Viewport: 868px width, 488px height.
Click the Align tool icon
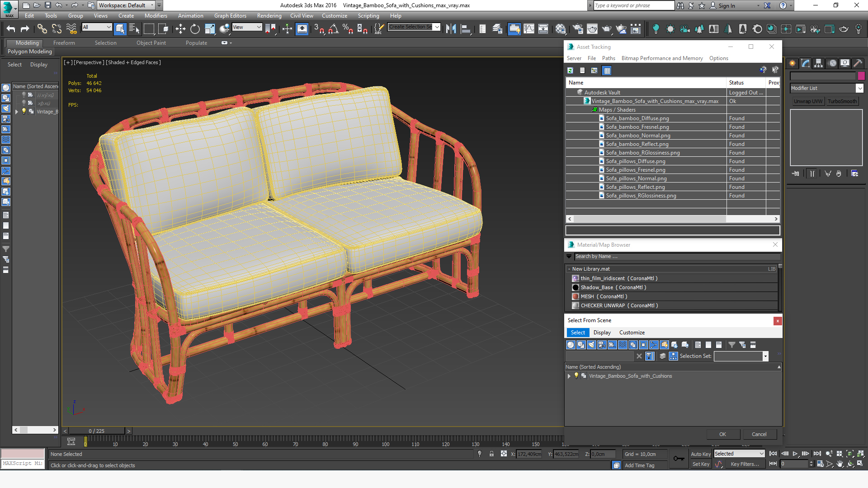point(465,29)
